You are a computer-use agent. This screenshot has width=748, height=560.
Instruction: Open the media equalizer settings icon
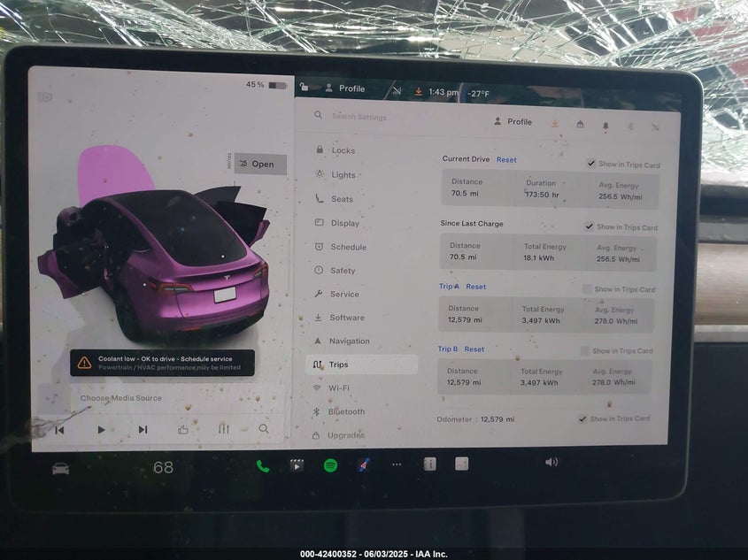tap(224, 429)
